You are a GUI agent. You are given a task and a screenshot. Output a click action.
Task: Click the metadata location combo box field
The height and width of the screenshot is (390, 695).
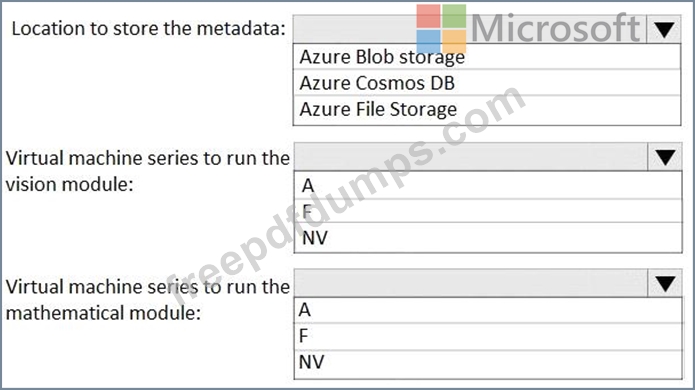point(470,29)
